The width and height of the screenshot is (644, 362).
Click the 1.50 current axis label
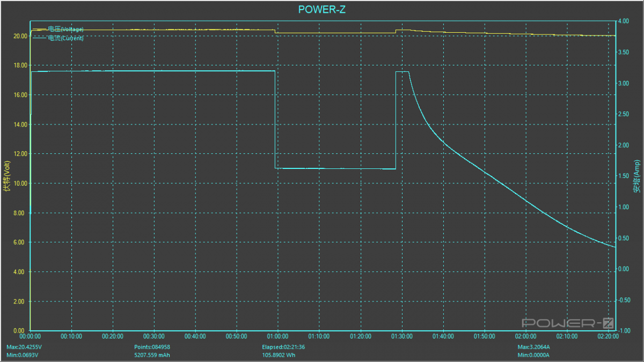click(623, 176)
